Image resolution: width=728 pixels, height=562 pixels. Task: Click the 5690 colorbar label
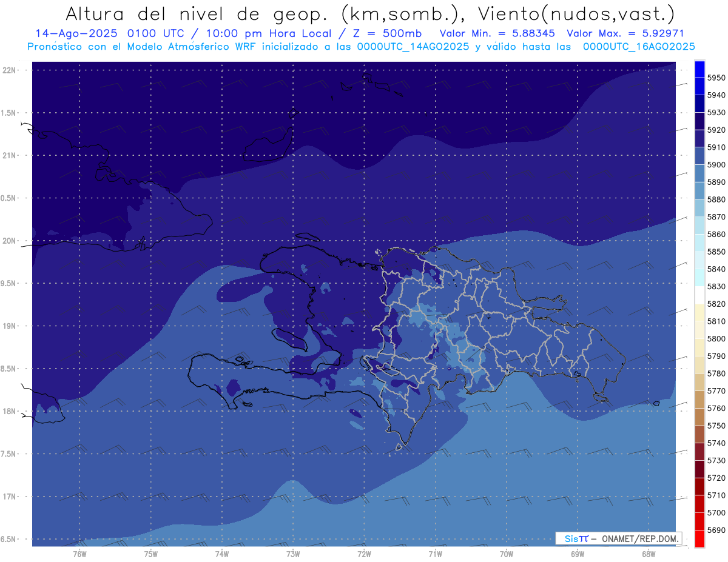[x=716, y=530]
